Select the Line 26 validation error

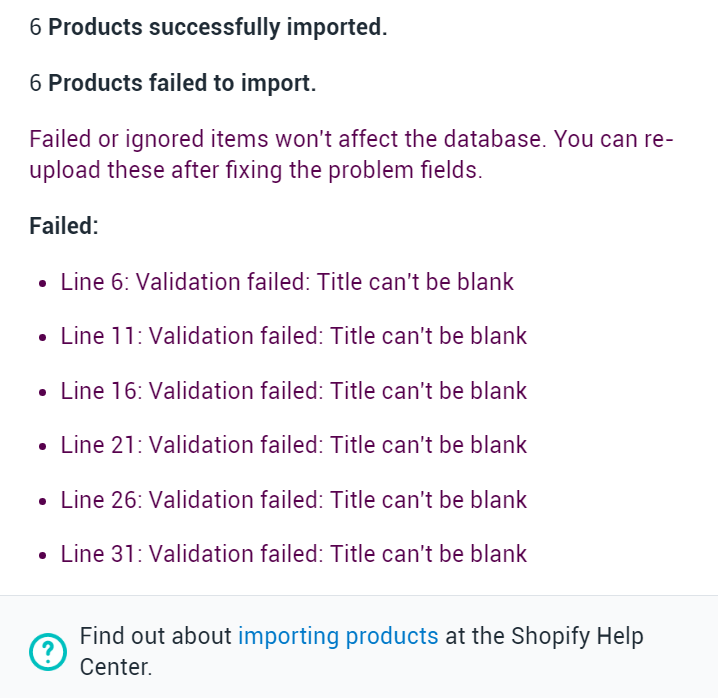pos(293,500)
